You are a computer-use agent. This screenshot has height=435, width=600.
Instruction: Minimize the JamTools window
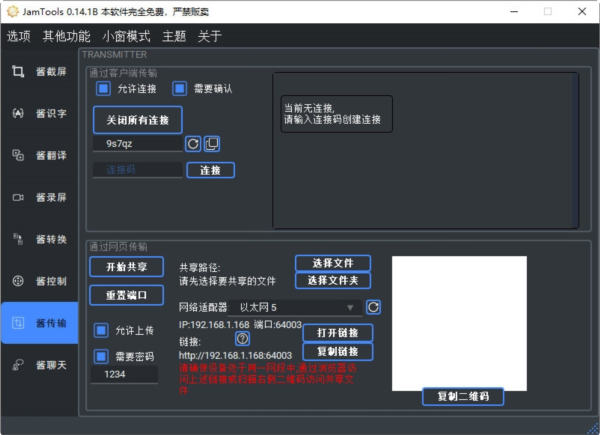[514, 11]
